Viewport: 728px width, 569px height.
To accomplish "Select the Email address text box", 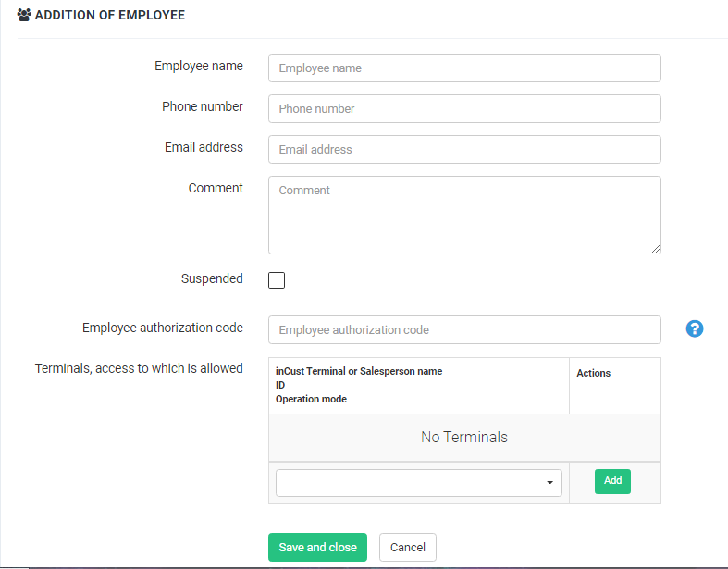I will coord(464,149).
